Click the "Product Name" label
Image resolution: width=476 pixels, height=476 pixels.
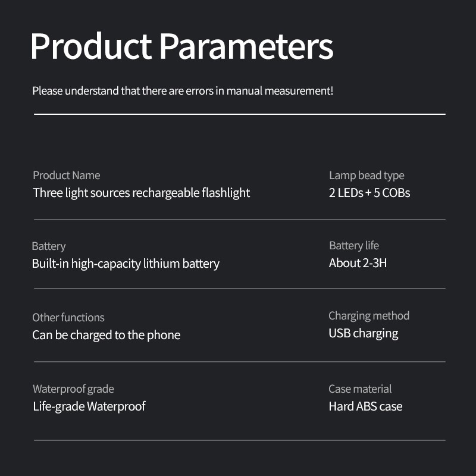tap(66, 175)
